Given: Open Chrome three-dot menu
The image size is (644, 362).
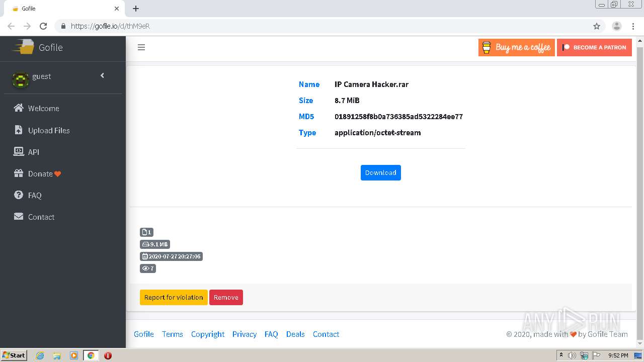Looking at the screenshot, I should click(x=633, y=26).
